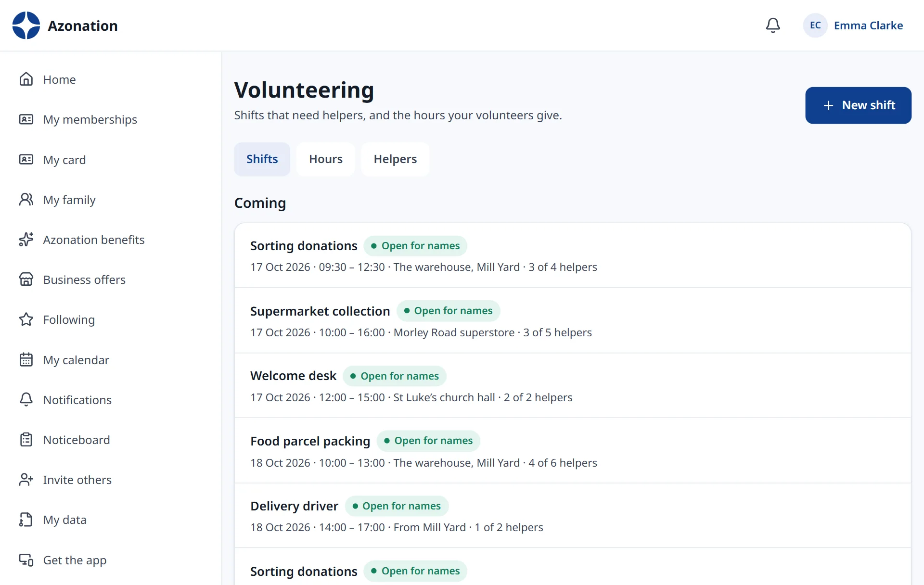Click the Home house icon
Image resolution: width=924 pixels, height=585 pixels.
[26, 79]
